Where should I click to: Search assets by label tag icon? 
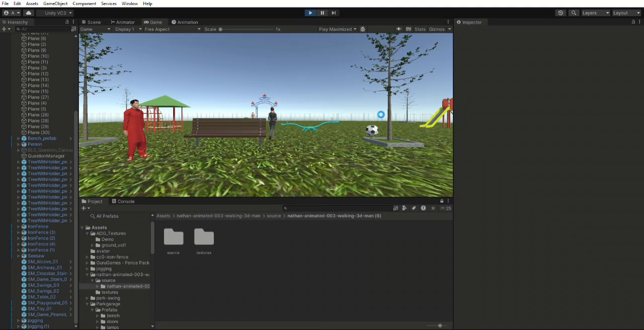(414, 208)
